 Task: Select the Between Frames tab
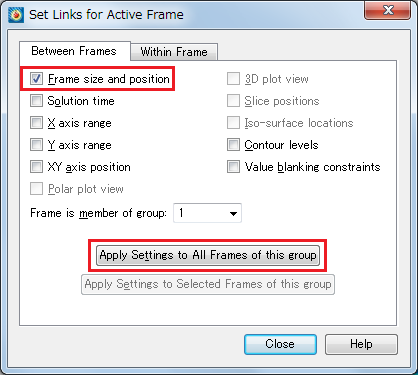point(74,51)
